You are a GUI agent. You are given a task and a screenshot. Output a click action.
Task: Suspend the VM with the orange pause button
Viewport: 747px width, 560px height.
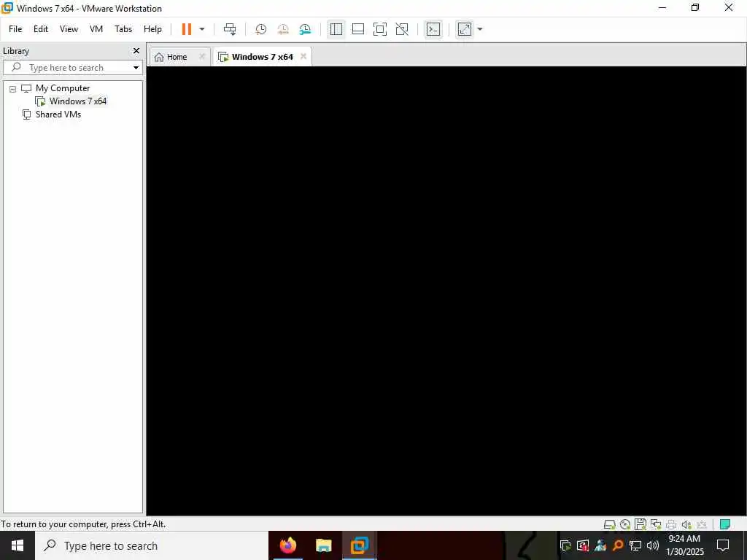[x=186, y=29]
